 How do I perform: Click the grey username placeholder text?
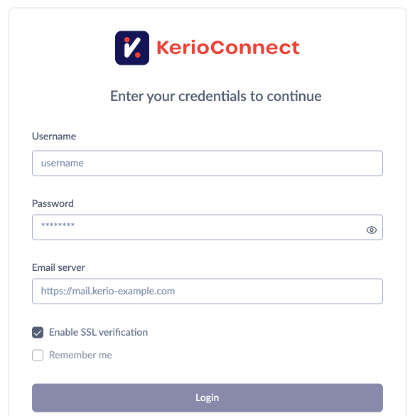62,163
